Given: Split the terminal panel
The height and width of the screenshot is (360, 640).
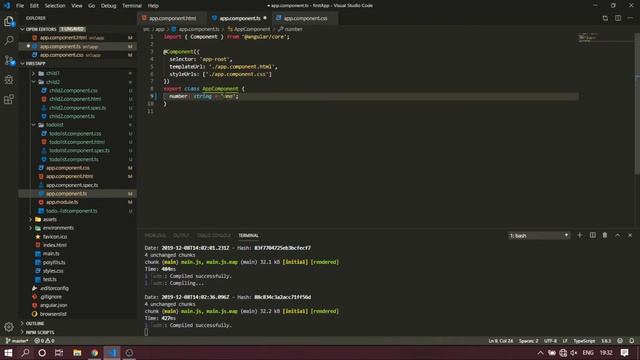Looking at the screenshot, I should pyautogui.click(x=593, y=236).
